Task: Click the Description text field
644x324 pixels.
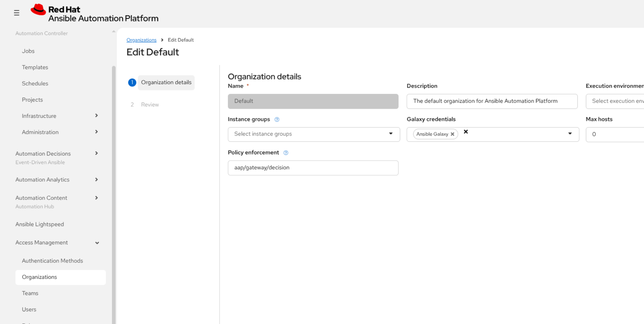Action: point(492,101)
